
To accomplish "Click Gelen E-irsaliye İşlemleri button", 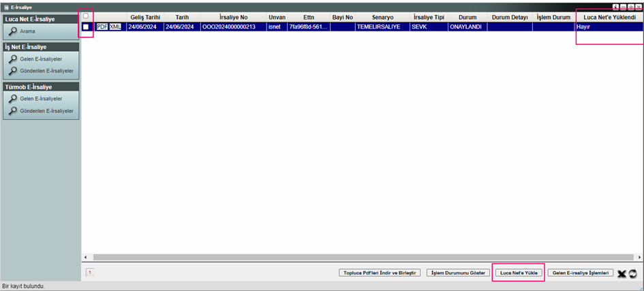I will (581, 273).
